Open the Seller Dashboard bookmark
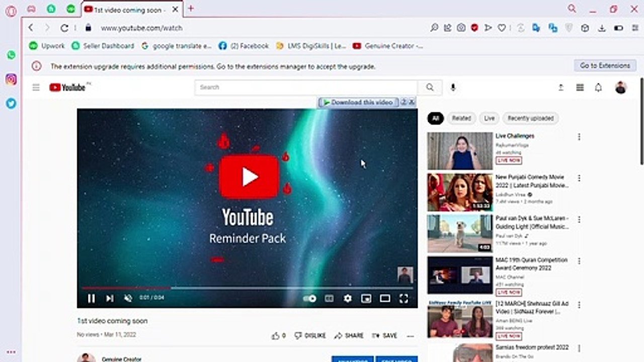The height and width of the screenshot is (362, 644). (103, 46)
